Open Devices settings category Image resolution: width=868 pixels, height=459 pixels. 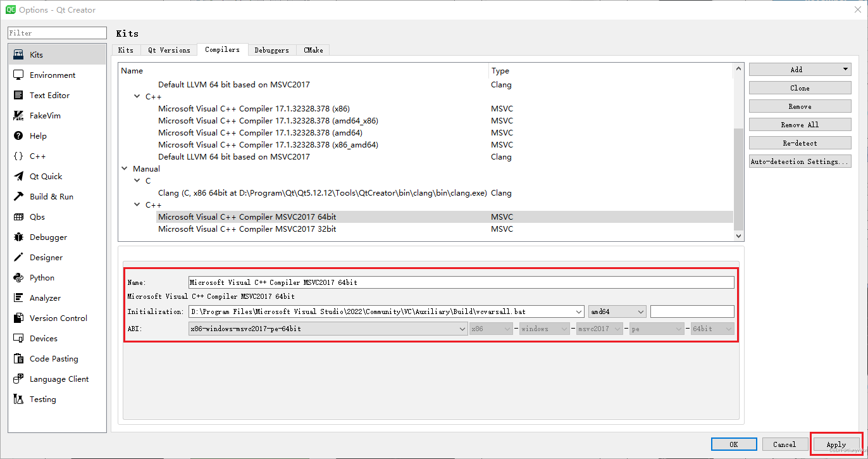(x=57, y=338)
